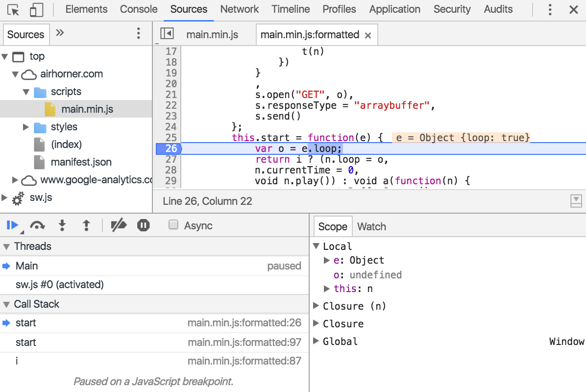The image size is (586, 392).
Task: Step into next function call
Action: (x=62, y=225)
